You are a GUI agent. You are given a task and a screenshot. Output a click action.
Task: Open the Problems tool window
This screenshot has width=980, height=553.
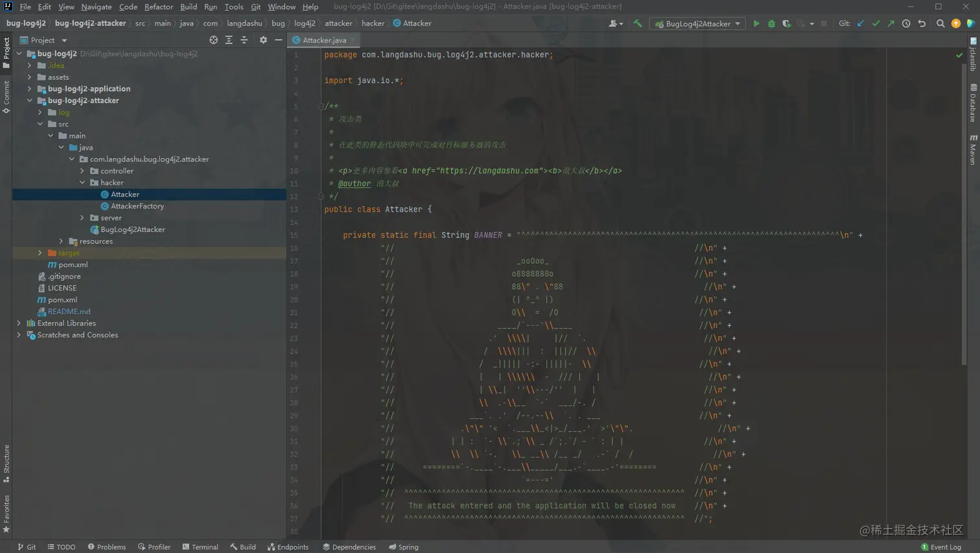pyautogui.click(x=107, y=547)
